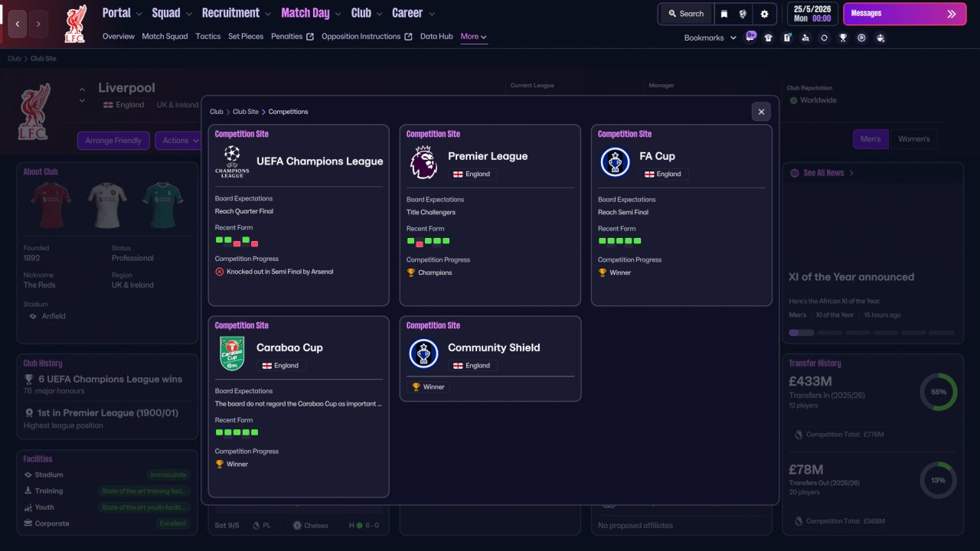Expand the Club menu
980x551 pixels.
tap(367, 13)
